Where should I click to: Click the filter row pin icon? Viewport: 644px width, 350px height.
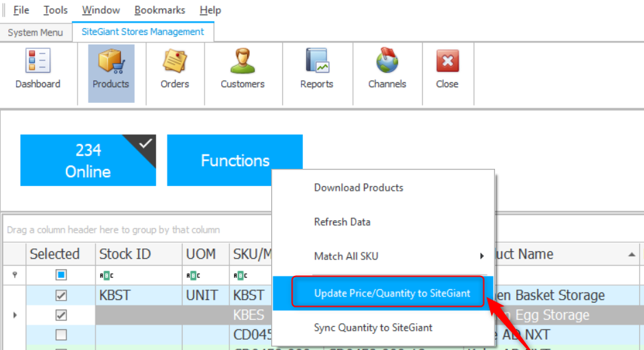15,275
